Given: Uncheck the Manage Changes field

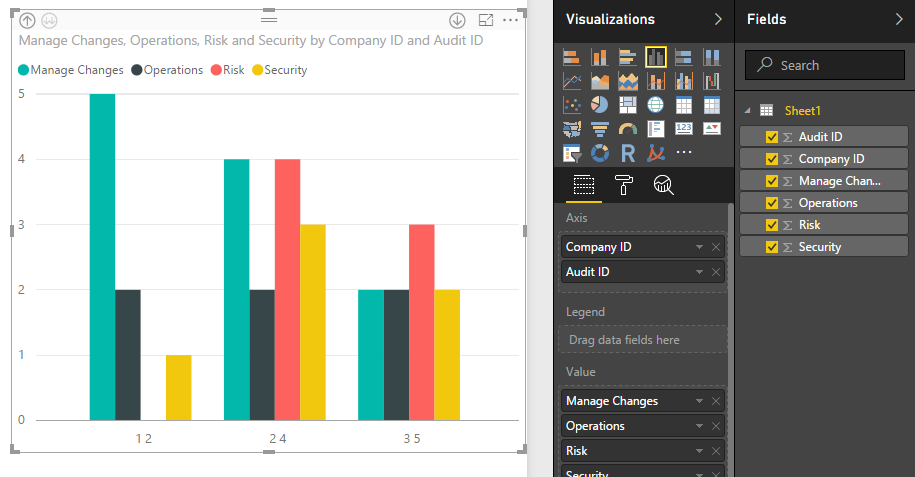Looking at the screenshot, I should (x=771, y=181).
